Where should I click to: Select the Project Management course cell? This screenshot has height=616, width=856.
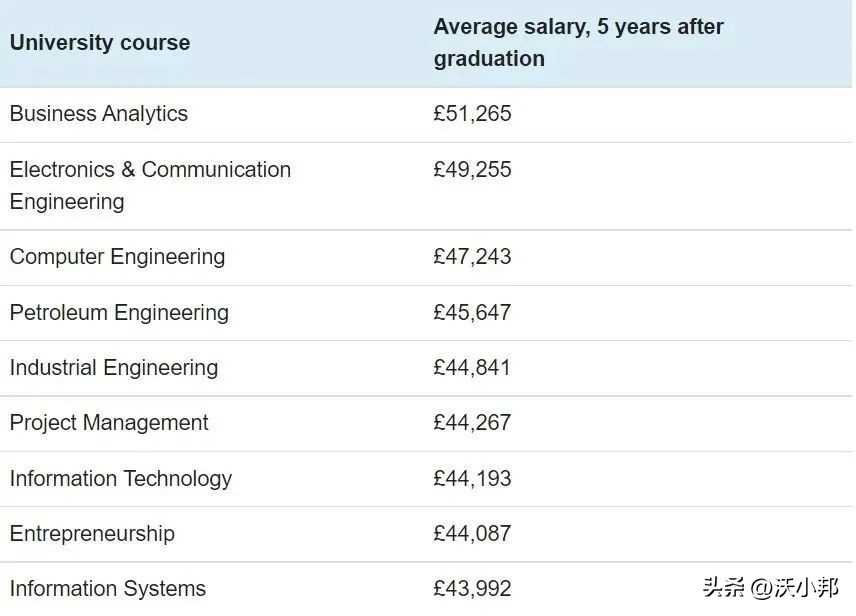coord(109,423)
